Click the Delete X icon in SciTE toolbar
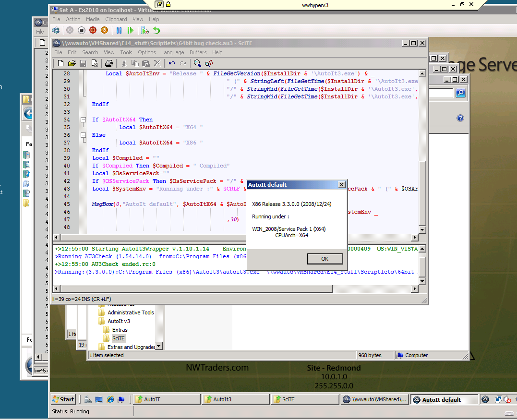 coord(157,63)
